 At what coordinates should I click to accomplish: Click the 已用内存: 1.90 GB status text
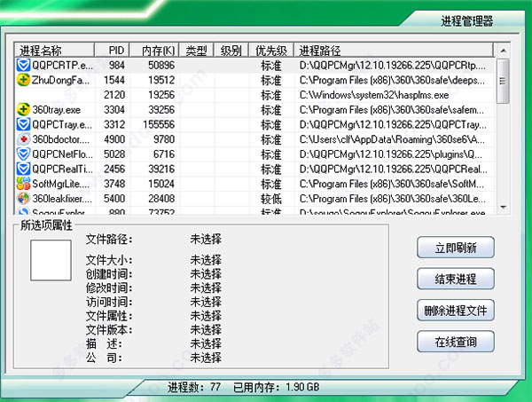(277, 387)
